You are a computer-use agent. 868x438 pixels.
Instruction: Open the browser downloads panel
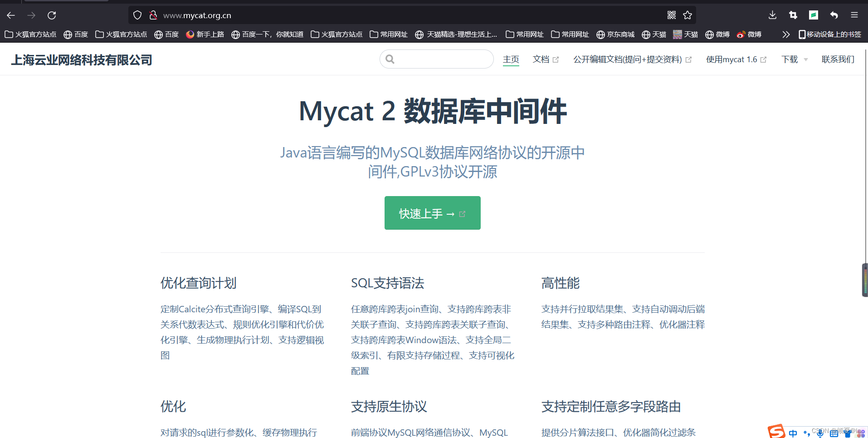point(772,15)
